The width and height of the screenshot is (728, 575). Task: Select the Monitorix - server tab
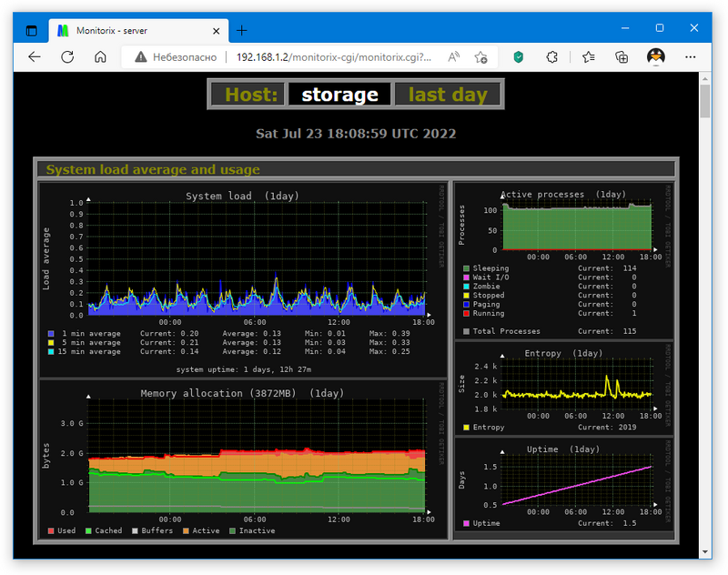(x=139, y=31)
